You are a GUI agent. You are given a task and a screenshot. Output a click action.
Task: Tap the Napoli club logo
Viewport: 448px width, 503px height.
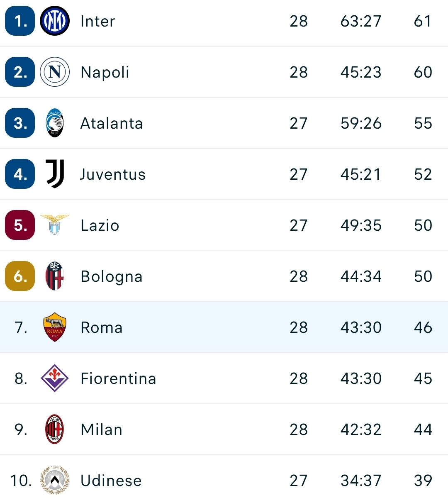coord(55,72)
